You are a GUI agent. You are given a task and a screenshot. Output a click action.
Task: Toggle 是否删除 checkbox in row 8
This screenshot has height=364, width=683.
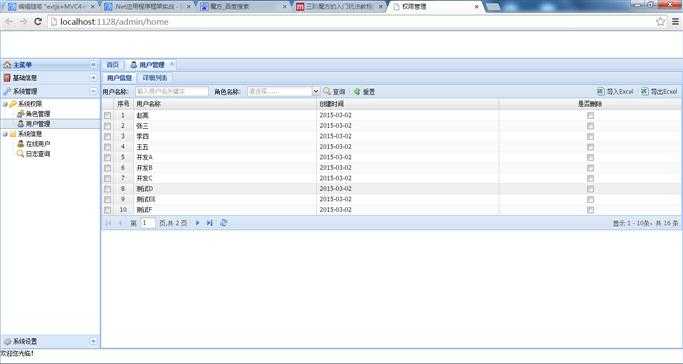pyautogui.click(x=590, y=189)
